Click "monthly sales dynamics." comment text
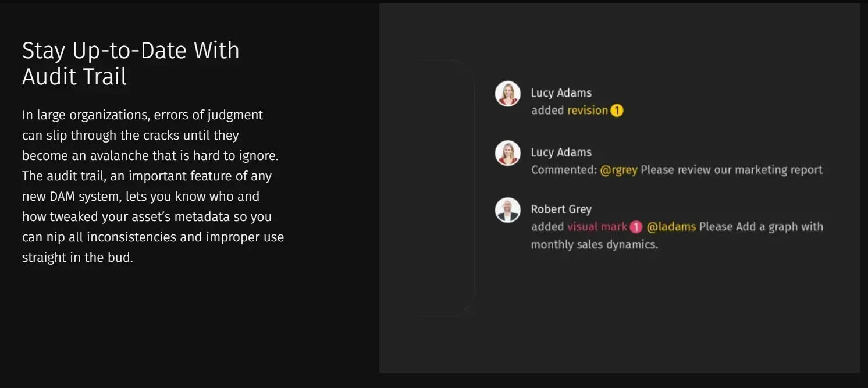Viewport: 868px width, 388px height. 595,244
